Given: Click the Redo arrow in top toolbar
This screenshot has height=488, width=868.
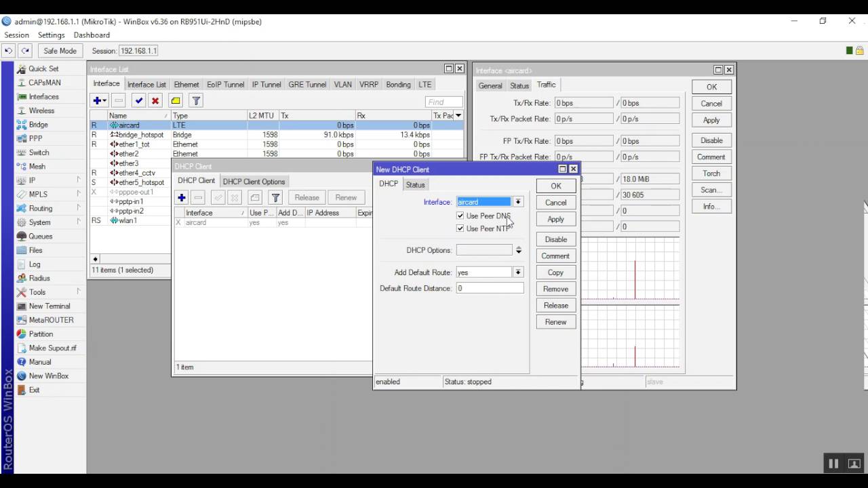Looking at the screenshot, I should tap(25, 51).
